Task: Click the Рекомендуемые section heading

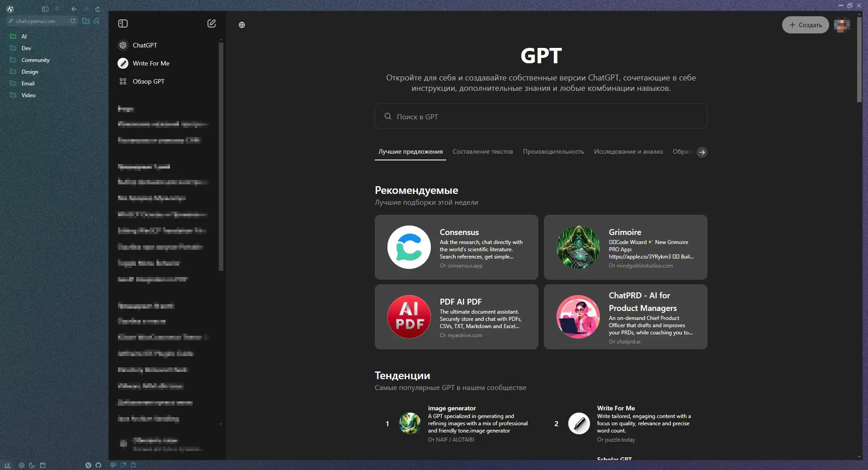Action: [x=416, y=190]
